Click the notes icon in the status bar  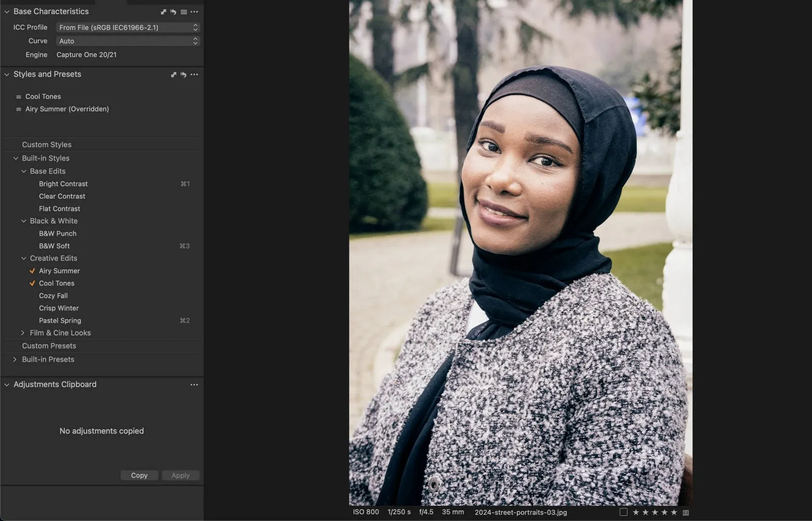(x=685, y=512)
